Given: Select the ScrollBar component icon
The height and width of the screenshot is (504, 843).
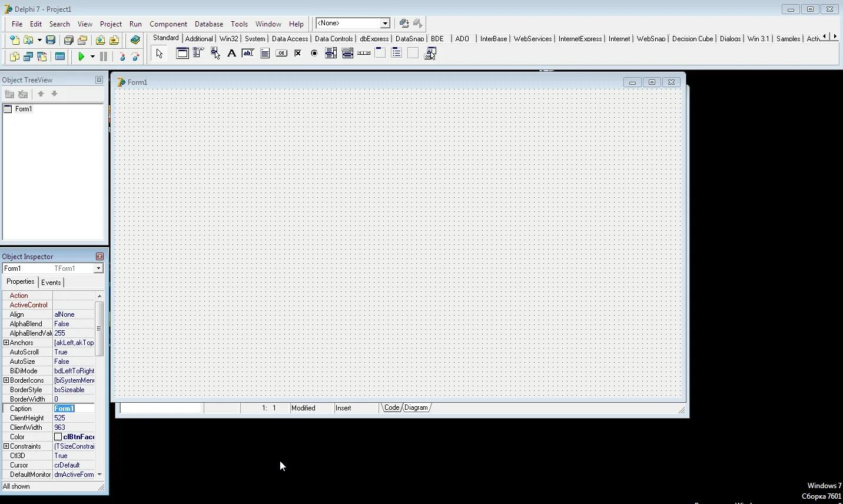Looking at the screenshot, I should tap(364, 53).
